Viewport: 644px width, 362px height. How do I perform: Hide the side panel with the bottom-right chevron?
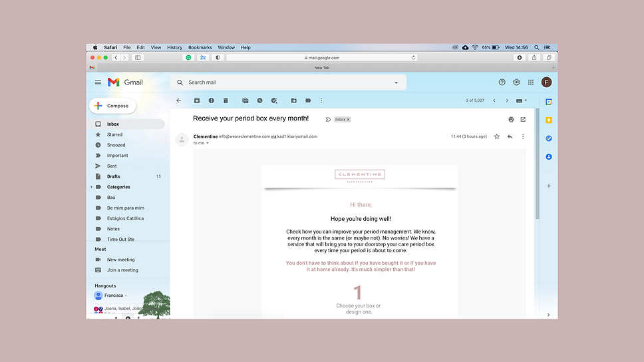pyautogui.click(x=549, y=315)
